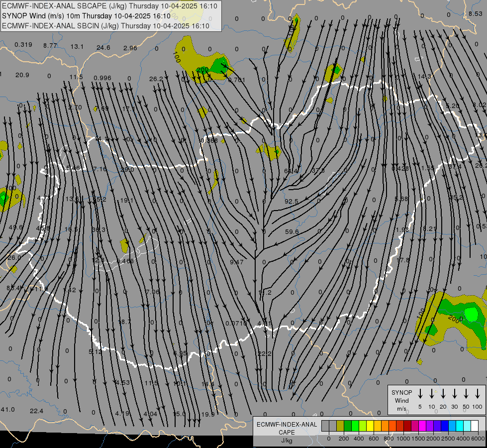This screenshot has width=487, height=448.
Task: Click the map value '0.996'
Action: pyautogui.click(x=102, y=78)
